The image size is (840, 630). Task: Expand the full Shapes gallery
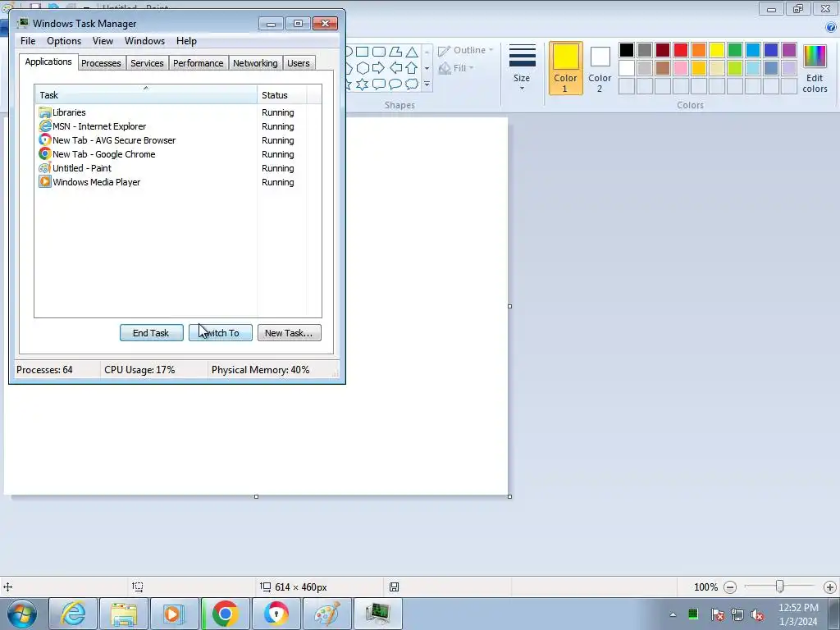click(427, 84)
